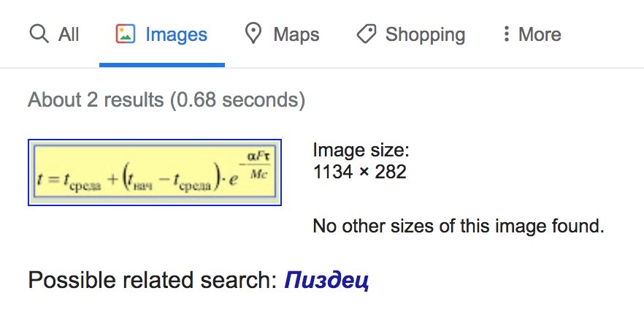This screenshot has height=326, width=644.
Task: Click the 'Image size:' label
Action: pyautogui.click(x=361, y=151)
